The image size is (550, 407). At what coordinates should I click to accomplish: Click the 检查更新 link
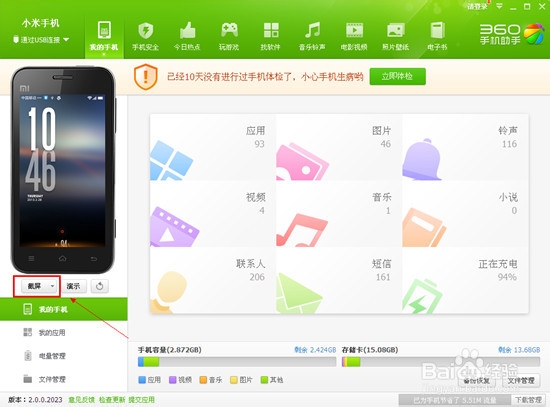coord(112,400)
